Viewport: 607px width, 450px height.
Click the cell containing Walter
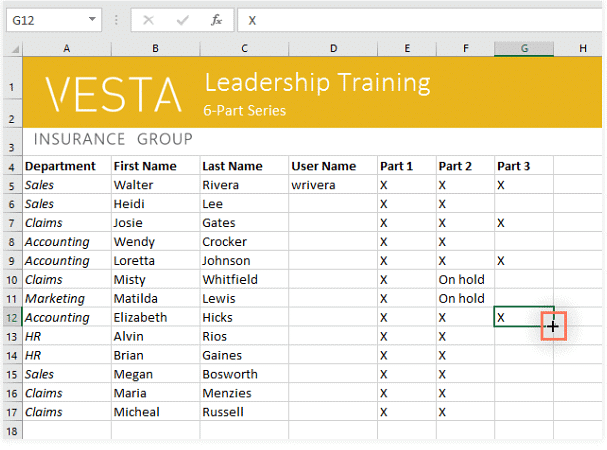tap(156, 185)
